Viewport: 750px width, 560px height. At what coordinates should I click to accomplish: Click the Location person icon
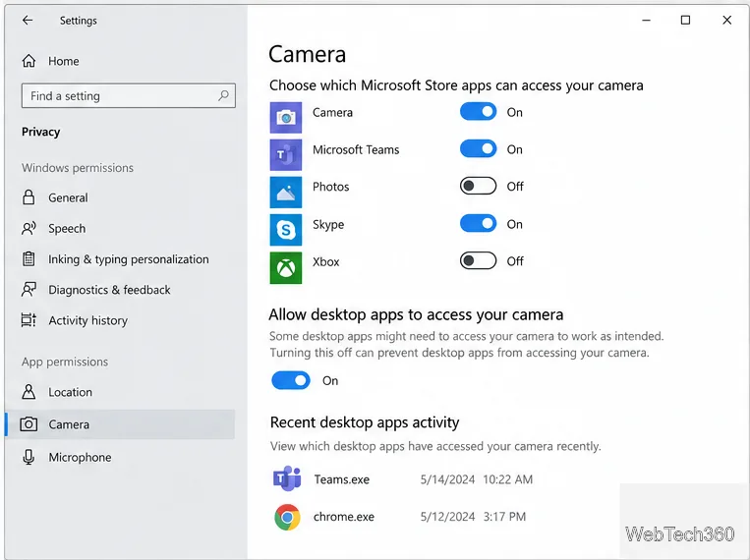click(29, 392)
